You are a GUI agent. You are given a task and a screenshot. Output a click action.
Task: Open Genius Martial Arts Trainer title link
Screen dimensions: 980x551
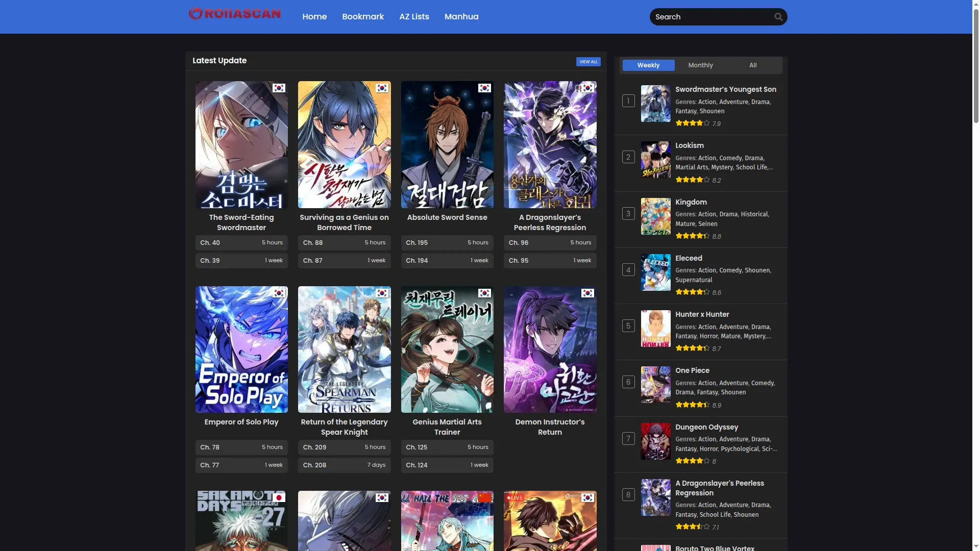(447, 427)
